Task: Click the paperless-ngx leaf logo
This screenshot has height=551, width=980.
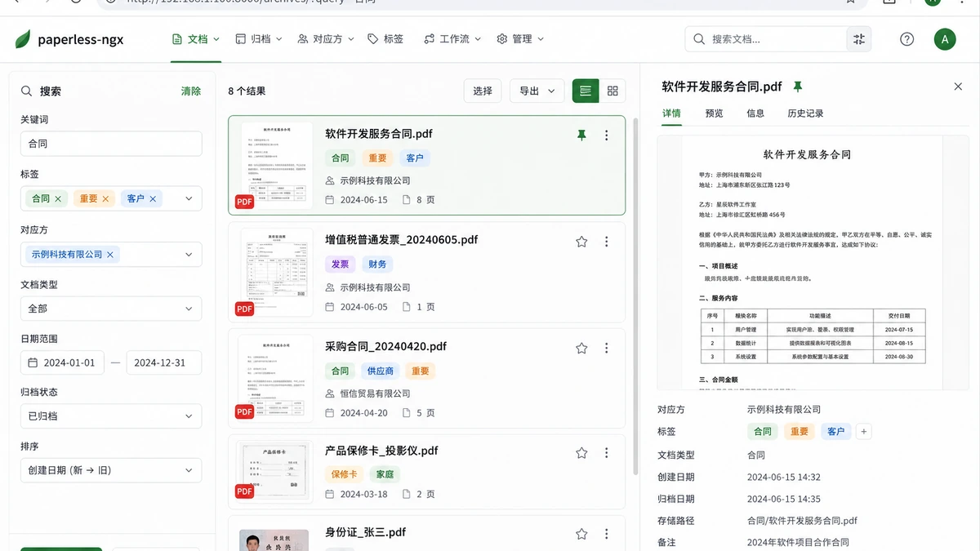Action: pyautogui.click(x=23, y=38)
